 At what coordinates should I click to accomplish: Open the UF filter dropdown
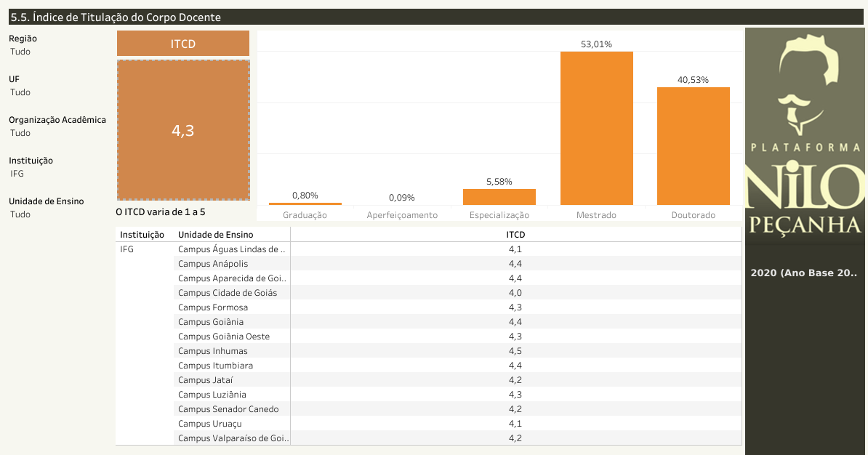click(20, 92)
